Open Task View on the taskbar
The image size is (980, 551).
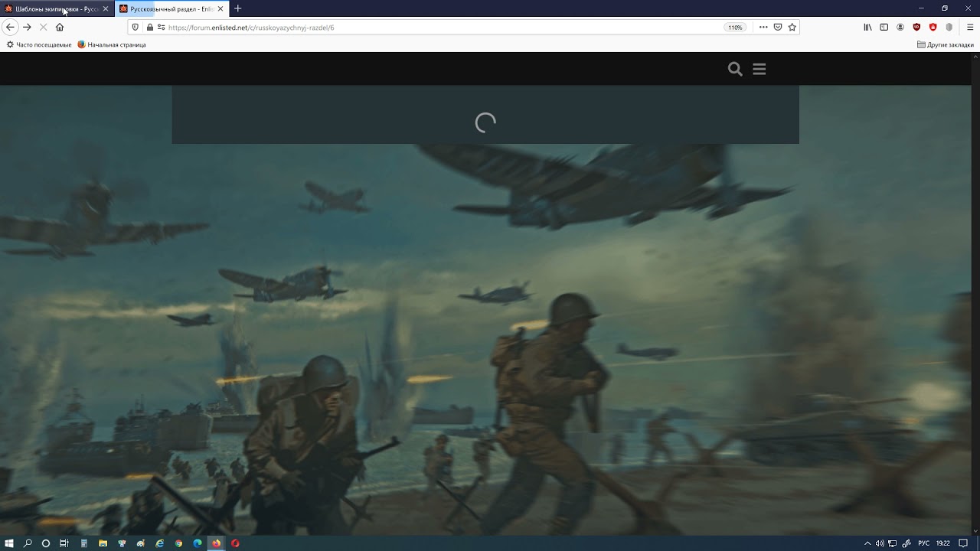tap(64, 543)
